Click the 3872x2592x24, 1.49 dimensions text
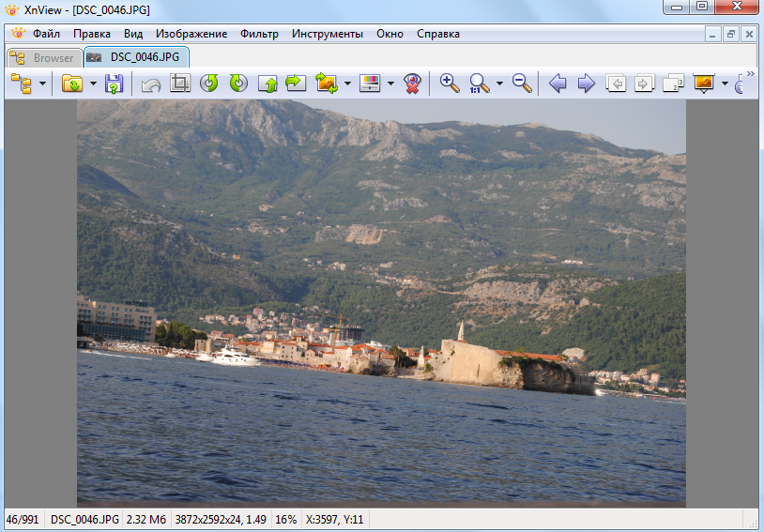This screenshot has height=532, width=764. (221, 520)
